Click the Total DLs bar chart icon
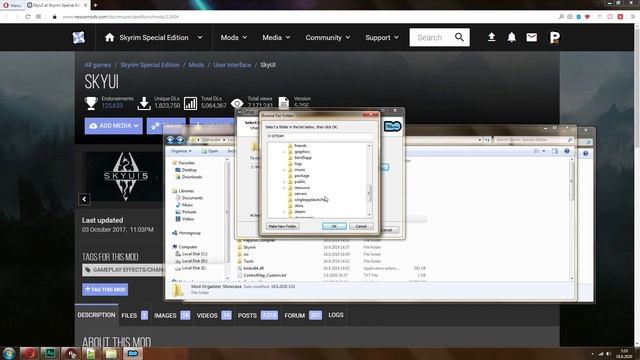 pos(190,103)
